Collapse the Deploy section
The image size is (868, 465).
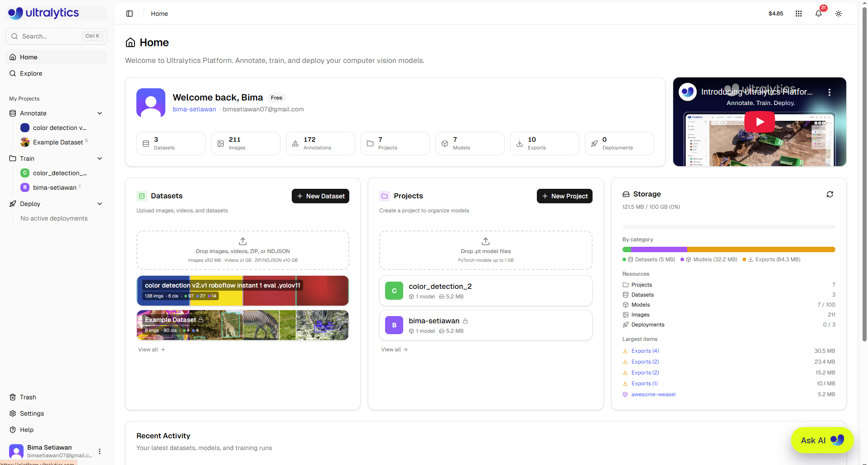click(100, 204)
